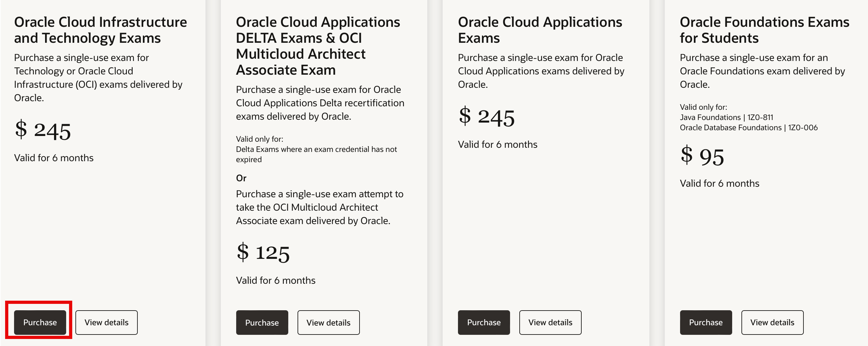This screenshot has width=868, height=346.
Task: Click Purchase for Oracle Cloud Infrastructure and Technology Exams
Action: (40, 322)
